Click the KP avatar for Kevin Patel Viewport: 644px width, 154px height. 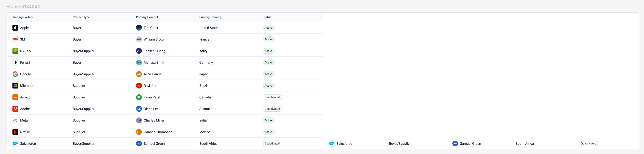click(139, 97)
